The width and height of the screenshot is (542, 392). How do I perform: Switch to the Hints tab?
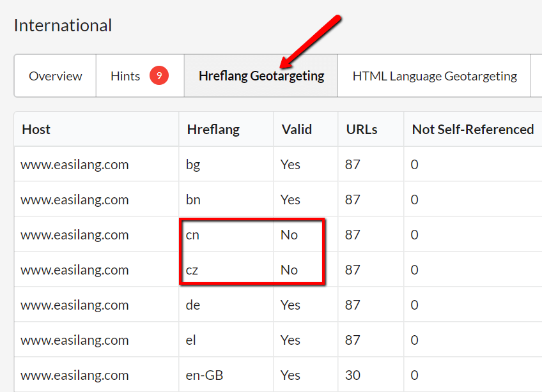click(140, 76)
